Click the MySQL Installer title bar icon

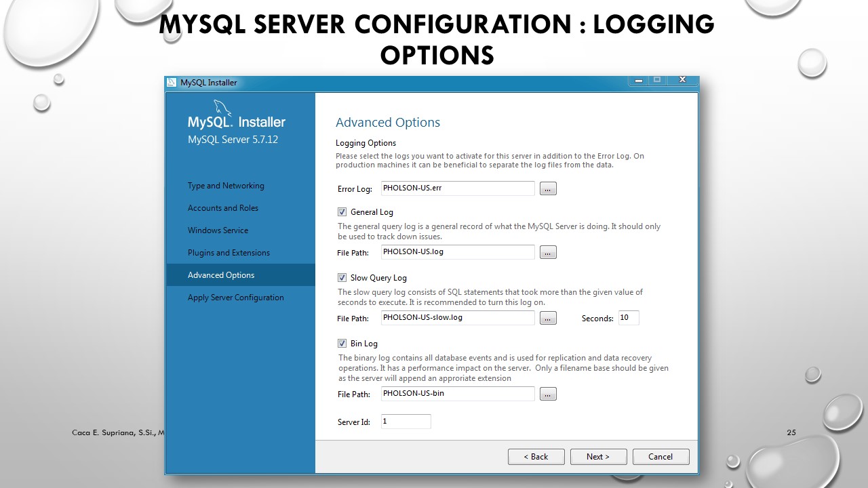pyautogui.click(x=172, y=83)
